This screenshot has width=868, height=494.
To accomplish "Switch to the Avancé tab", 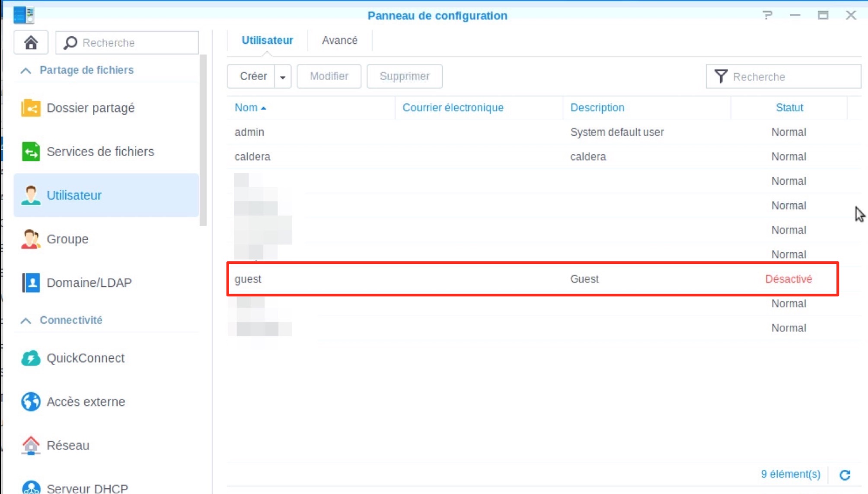I will [339, 40].
